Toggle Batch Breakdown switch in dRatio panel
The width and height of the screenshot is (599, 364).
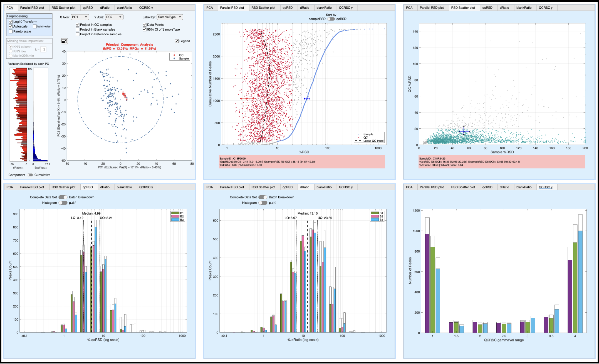point(263,197)
